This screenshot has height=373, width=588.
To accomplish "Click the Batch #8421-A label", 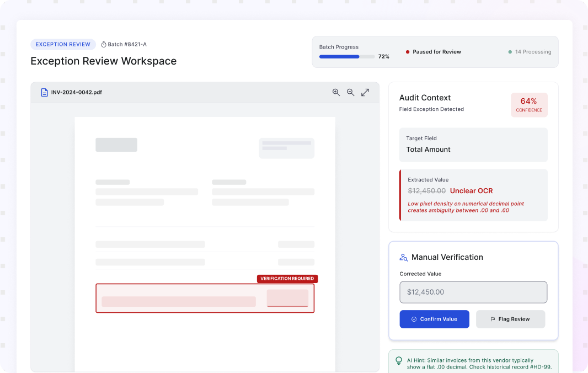I will tap(127, 44).
